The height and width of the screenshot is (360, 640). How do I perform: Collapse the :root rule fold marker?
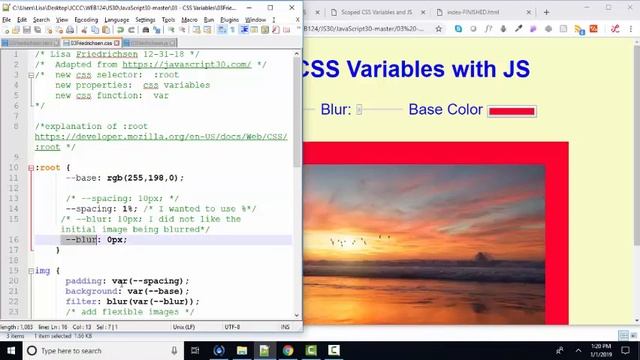31,168
